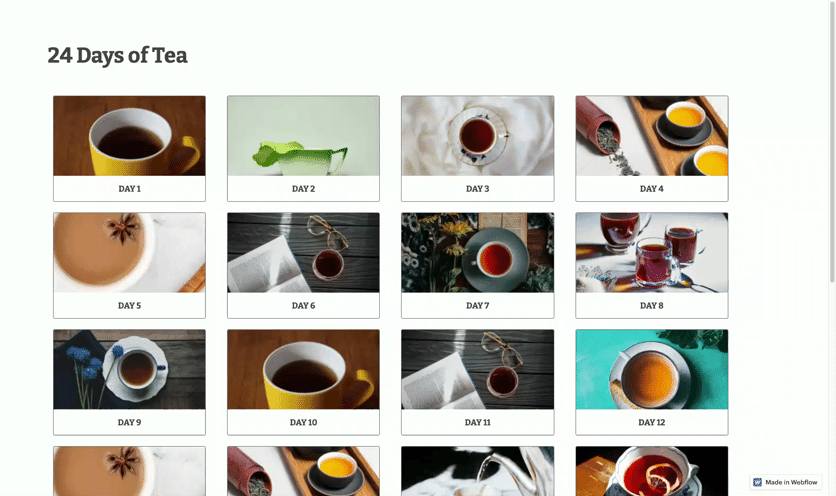Select the Day 12 turquoise background image
Viewport: 836px width, 496px height.
(x=652, y=370)
